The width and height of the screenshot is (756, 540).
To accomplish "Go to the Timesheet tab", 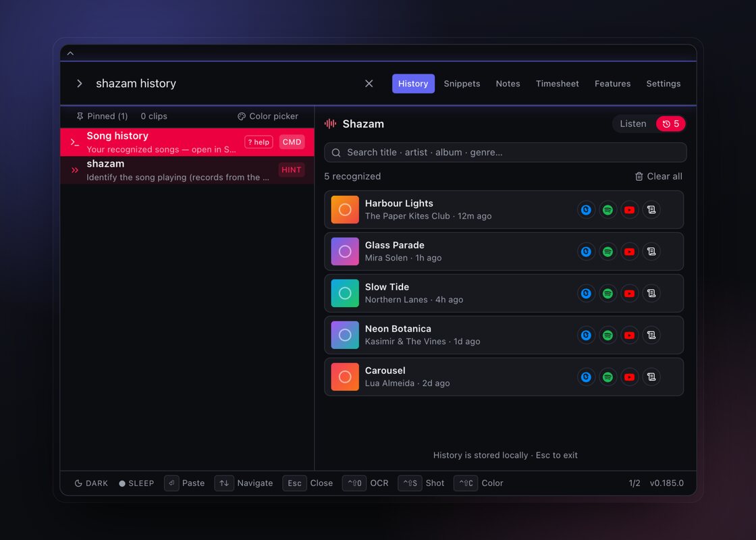I will [557, 84].
